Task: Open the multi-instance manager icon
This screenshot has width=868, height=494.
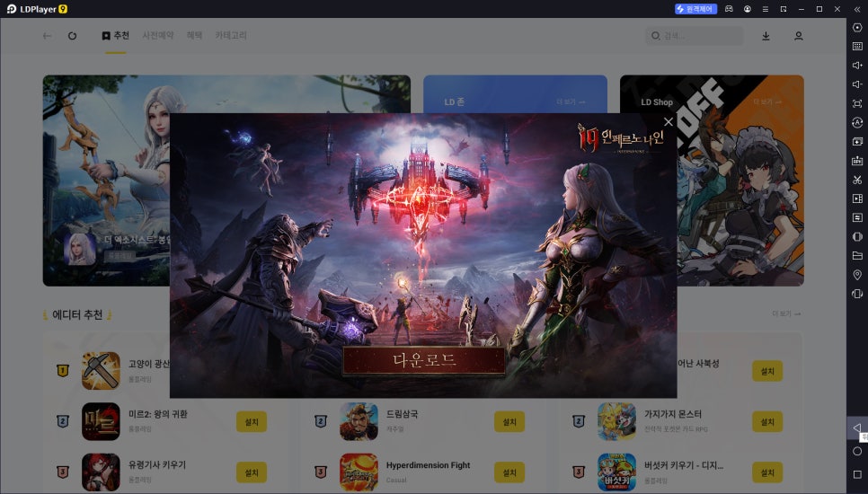Action: pyautogui.click(x=857, y=142)
